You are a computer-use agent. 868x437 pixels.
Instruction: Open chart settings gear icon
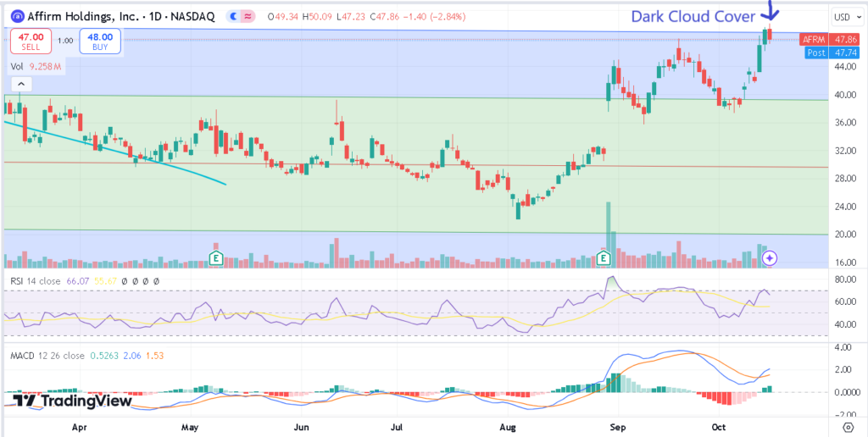pos(848,427)
